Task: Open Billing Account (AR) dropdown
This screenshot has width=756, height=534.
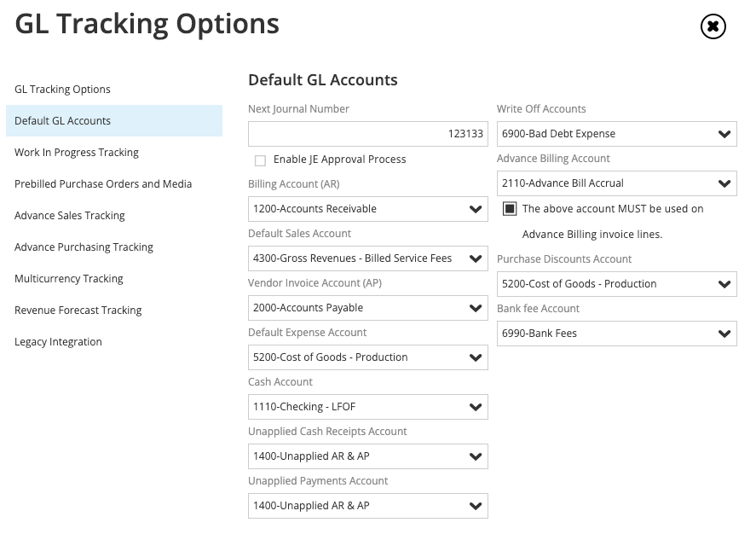Action: pos(367,209)
